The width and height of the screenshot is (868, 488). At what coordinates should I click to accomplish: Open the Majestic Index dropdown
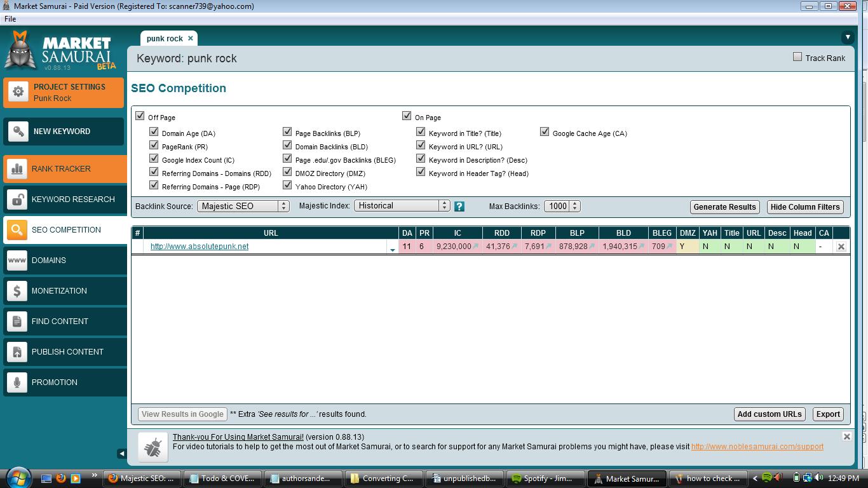[x=402, y=206]
